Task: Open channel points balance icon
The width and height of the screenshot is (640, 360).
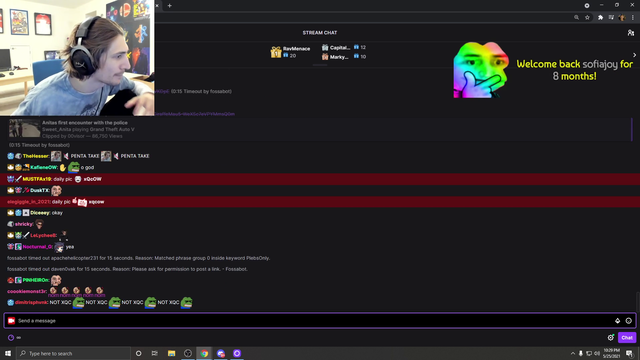Action: pos(11,338)
